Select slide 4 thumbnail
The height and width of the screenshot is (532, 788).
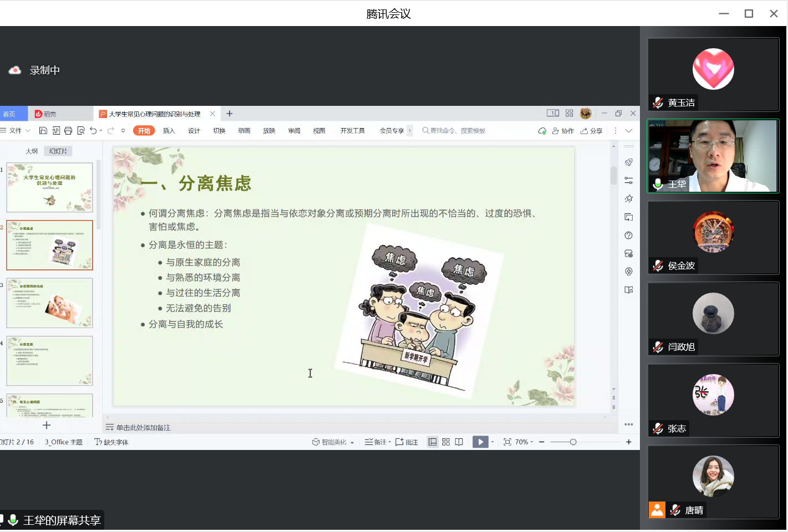49,361
